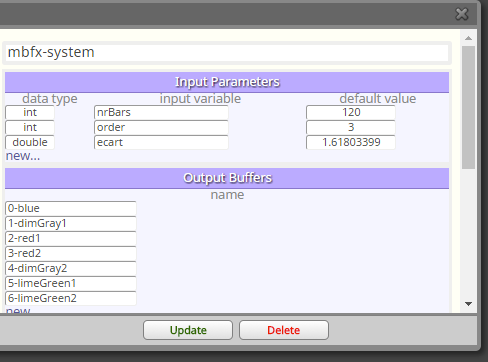Image resolution: width=488 pixels, height=362 pixels.
Task: Select the 6-limeGreen2 buffer name field
Action: point(71,298)
